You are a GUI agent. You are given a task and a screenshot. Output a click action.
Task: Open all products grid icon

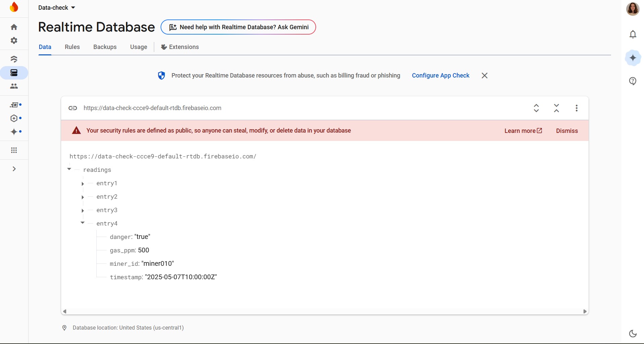point(14,150)
